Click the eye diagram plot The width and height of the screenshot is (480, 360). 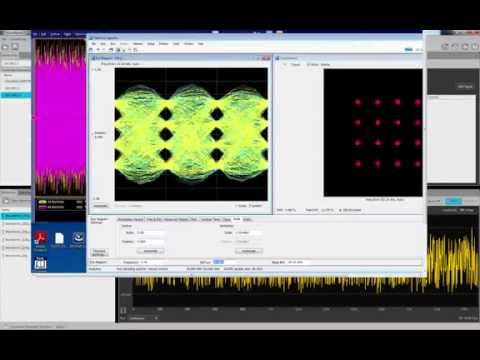[x=191, y=134]
